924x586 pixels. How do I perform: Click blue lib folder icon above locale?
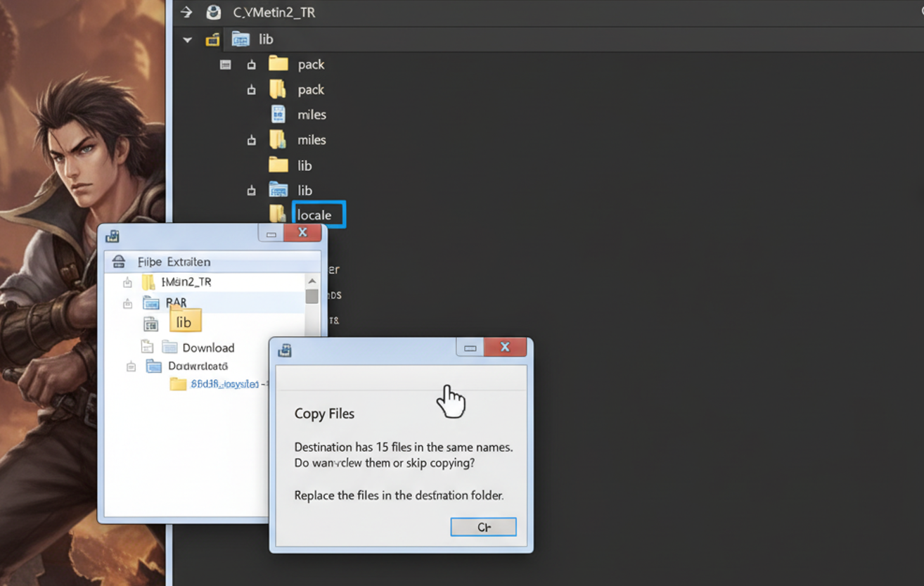tap(278, 190)
